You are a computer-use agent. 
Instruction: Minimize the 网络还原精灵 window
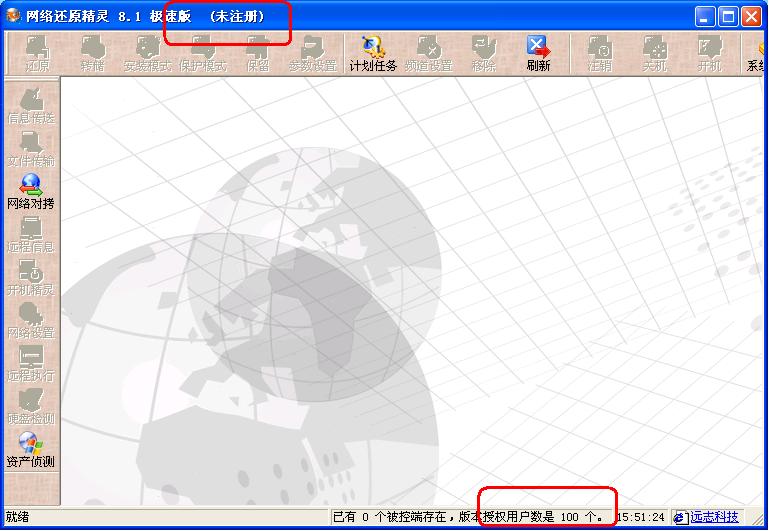pyautogui.click(x=705, y=17)
